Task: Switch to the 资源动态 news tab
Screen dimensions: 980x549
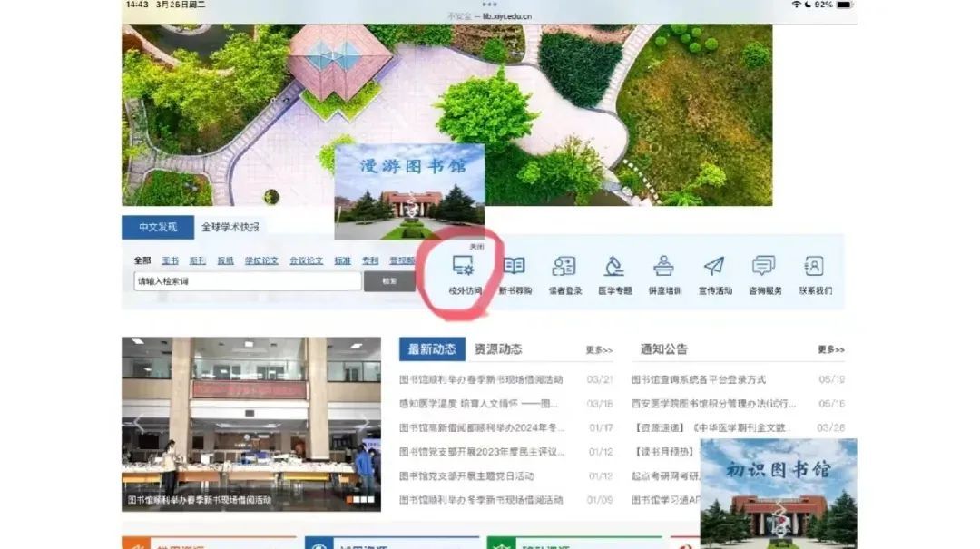Action: click(x=498, y=349)
